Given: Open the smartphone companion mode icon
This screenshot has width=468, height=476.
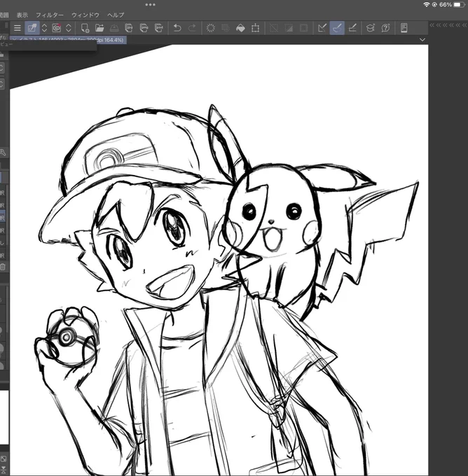Looking at the screenshot, I should point(404,28).
